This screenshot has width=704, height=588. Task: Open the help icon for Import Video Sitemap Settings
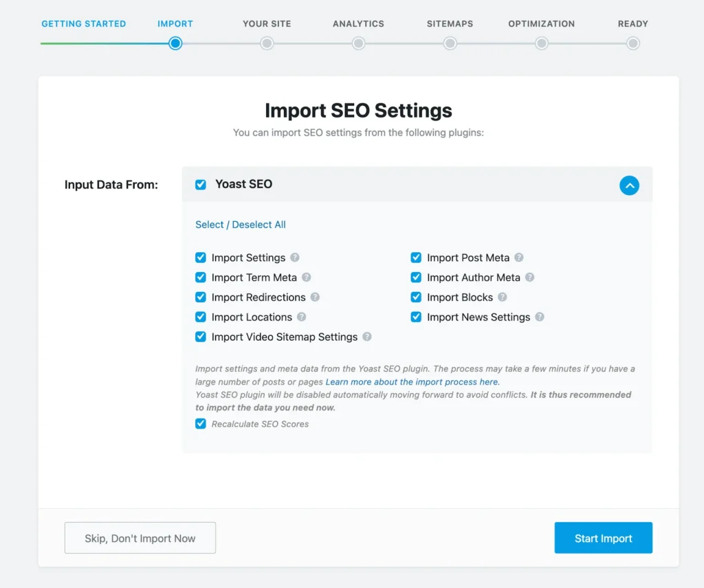point(366,337)
